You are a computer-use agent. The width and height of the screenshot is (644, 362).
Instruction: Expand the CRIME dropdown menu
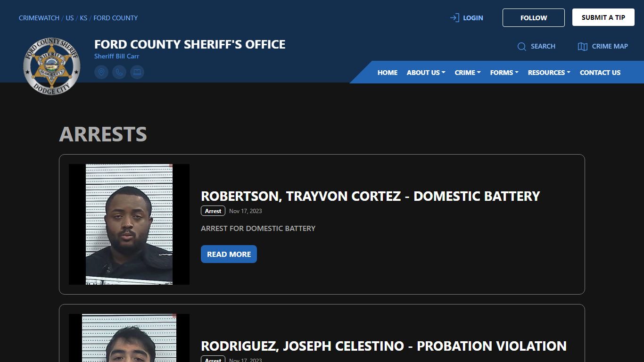click(x=468, y=73)
